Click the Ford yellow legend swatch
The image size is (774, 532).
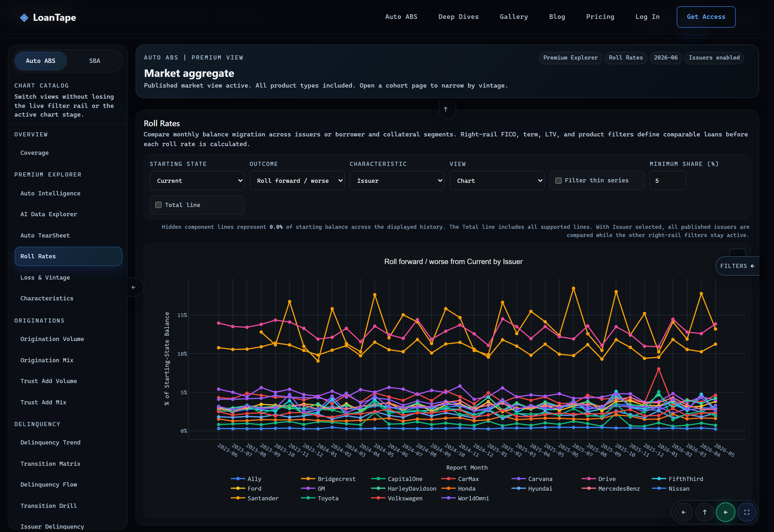click(238, 489)
